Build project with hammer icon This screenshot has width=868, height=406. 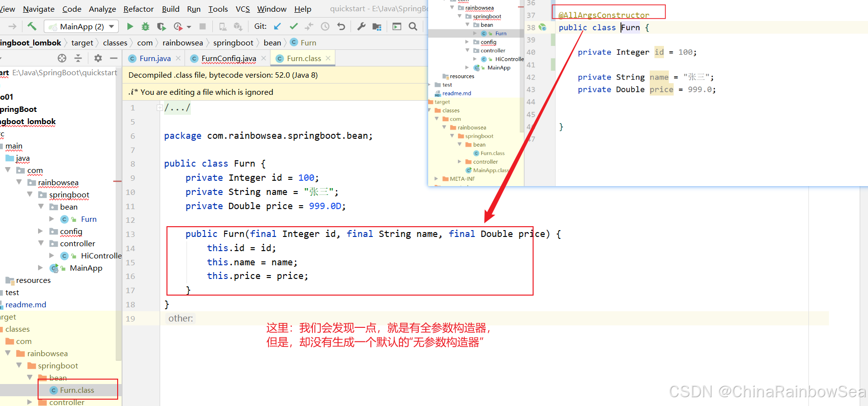[32, 26]
